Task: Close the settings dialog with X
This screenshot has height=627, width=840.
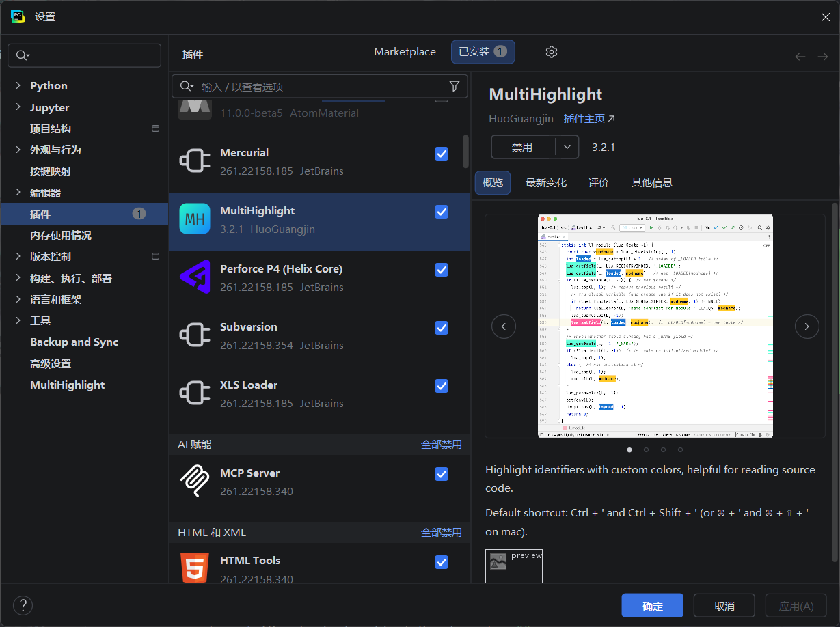Action: 825,16
